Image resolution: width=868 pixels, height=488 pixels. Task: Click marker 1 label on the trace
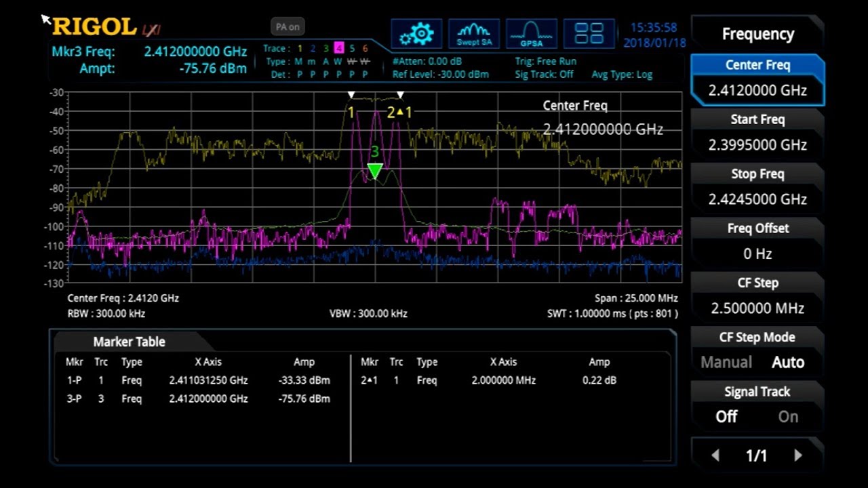[x=351, y=112]
